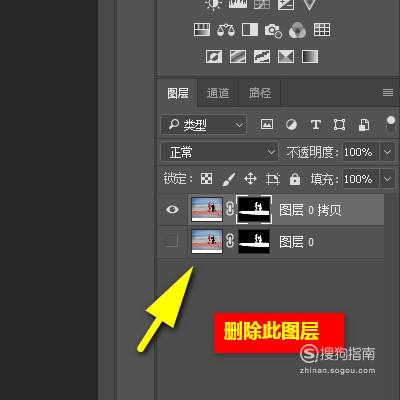Unlink mask on 图层 0
Viewport: 400px width, 400px height.
click(x=230, y=241)
